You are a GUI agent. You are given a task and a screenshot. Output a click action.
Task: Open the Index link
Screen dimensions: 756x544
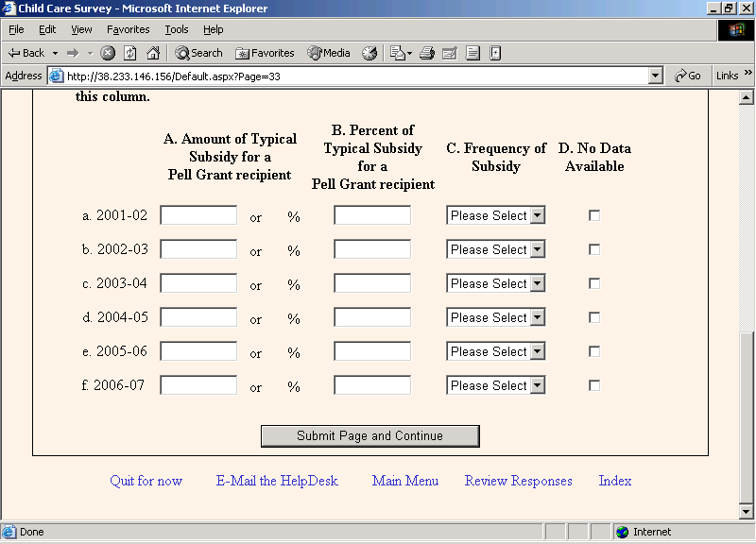click(x=615, y=481)
